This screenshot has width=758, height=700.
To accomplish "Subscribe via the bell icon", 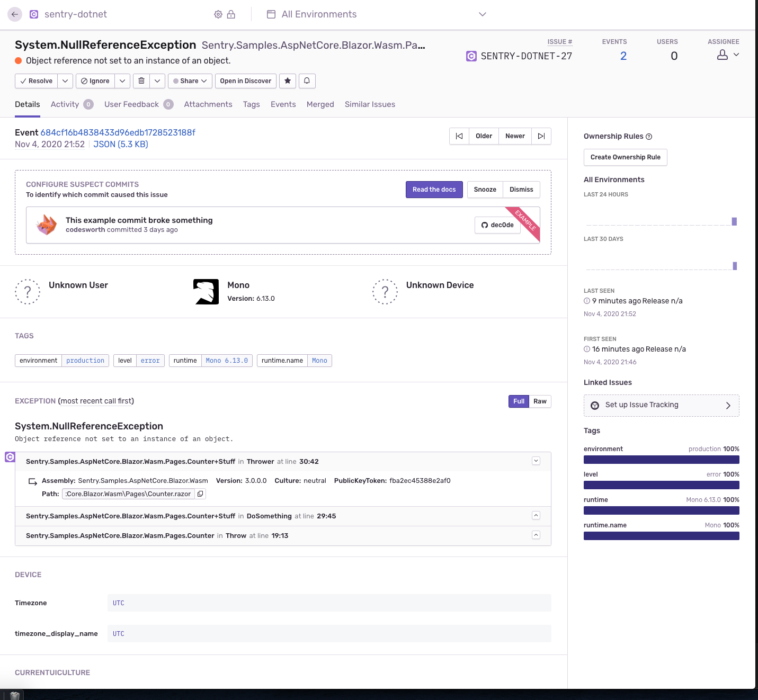I will [307, 81].
